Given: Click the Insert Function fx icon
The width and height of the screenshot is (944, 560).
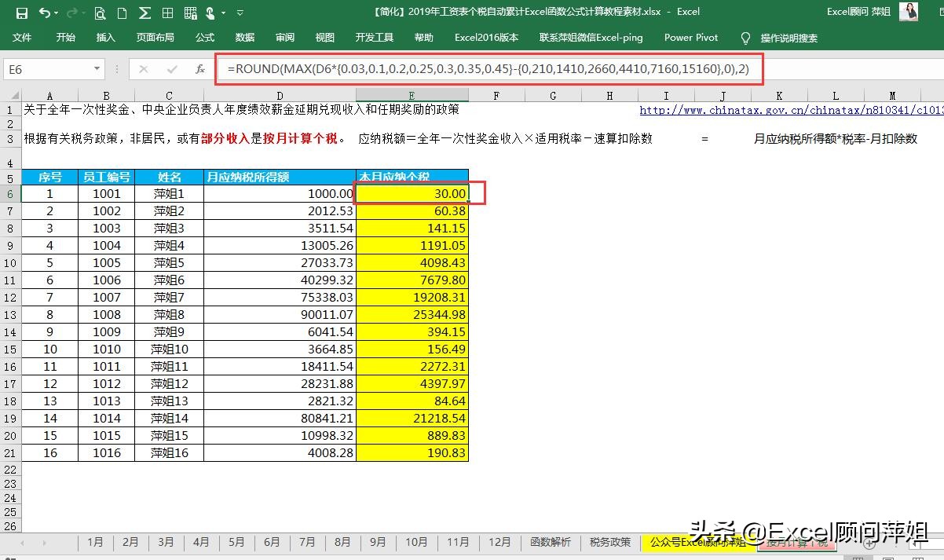Looking at the screenshot, I should tap(200, 69).
